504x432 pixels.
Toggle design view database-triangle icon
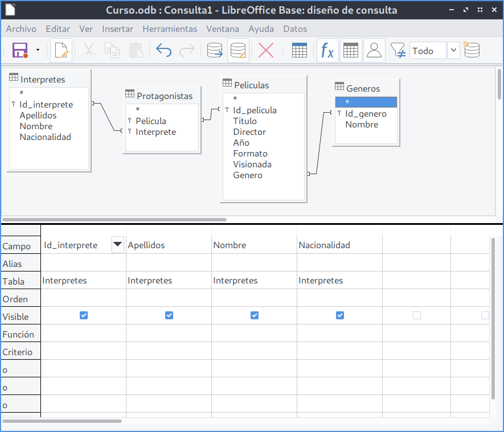coord(238,50)
